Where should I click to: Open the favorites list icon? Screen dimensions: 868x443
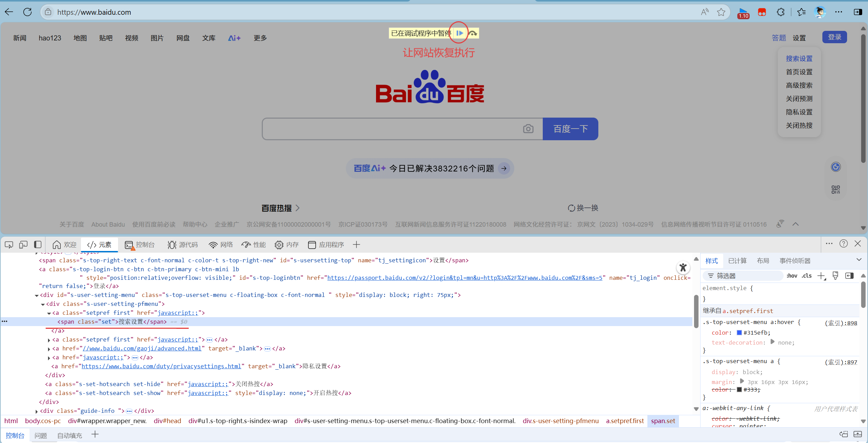pyautogui.click(x=801, y=12)
